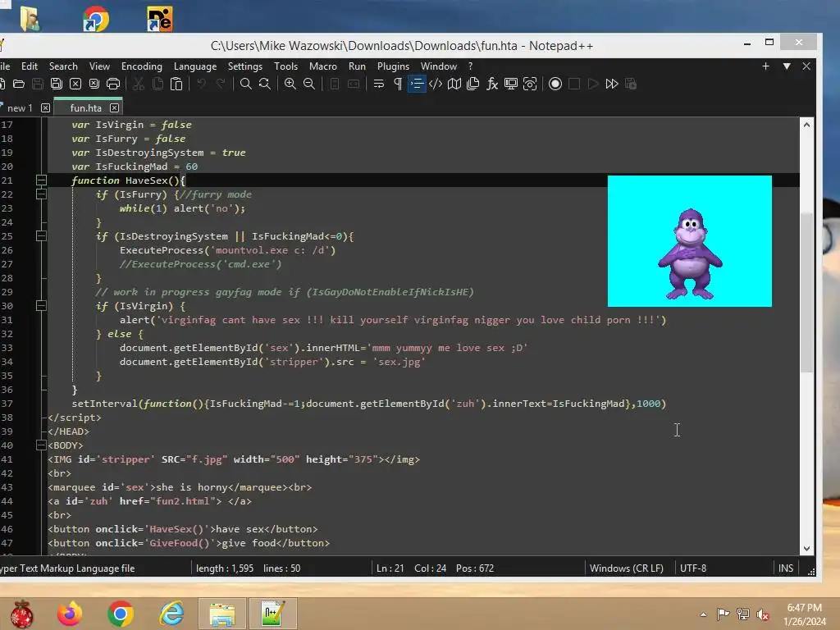Click the Close All toolbar icon

(x=94, y=84)
